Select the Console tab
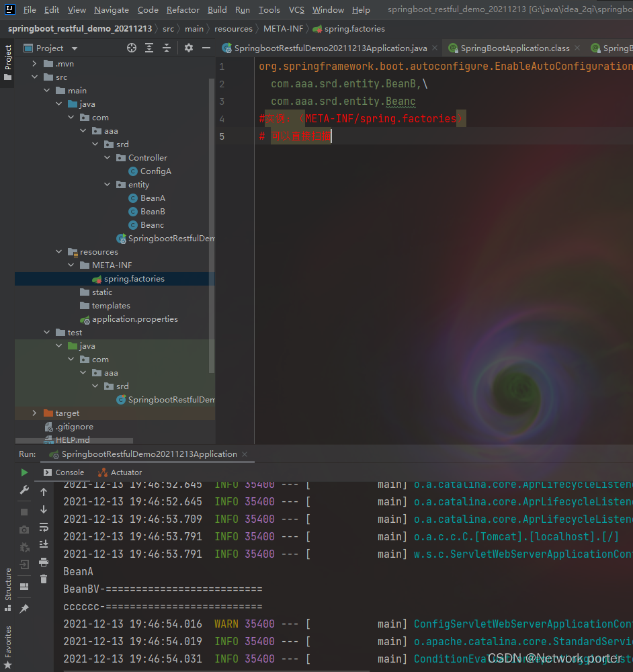This screenshot has height=672, width=633. [x=63, y=472]
